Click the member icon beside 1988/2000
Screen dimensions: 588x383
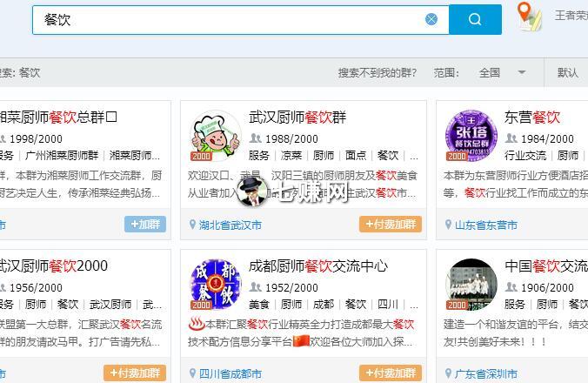[256, 138]
